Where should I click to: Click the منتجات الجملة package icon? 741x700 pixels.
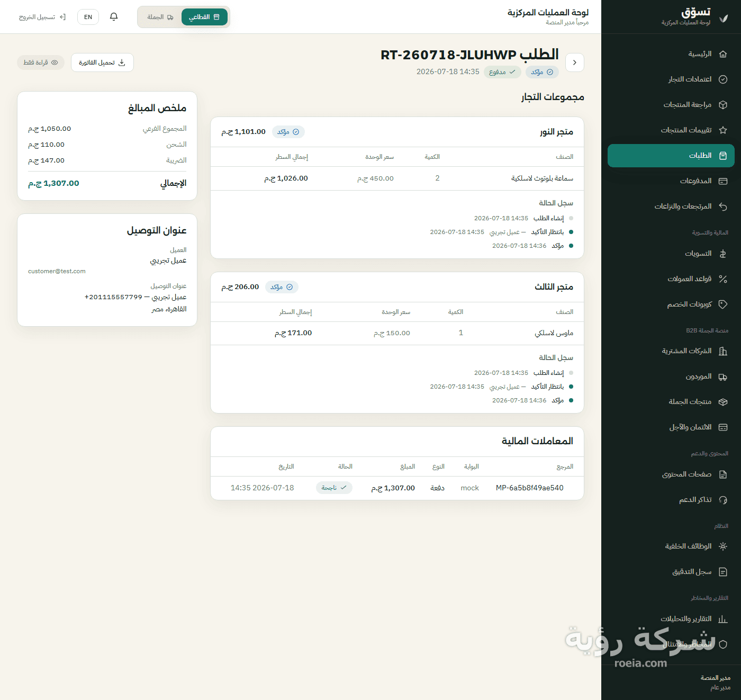tap(723, 402)
